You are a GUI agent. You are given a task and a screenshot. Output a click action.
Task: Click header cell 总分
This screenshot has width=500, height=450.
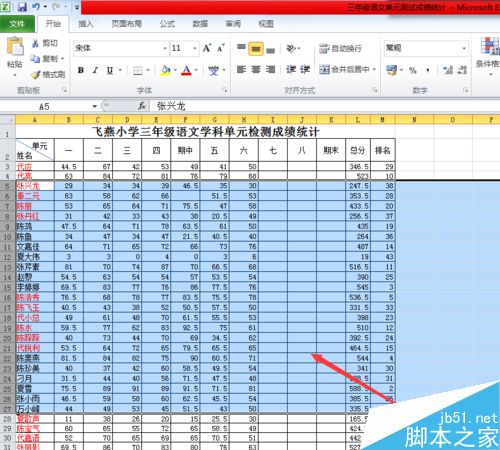point(358,150)
